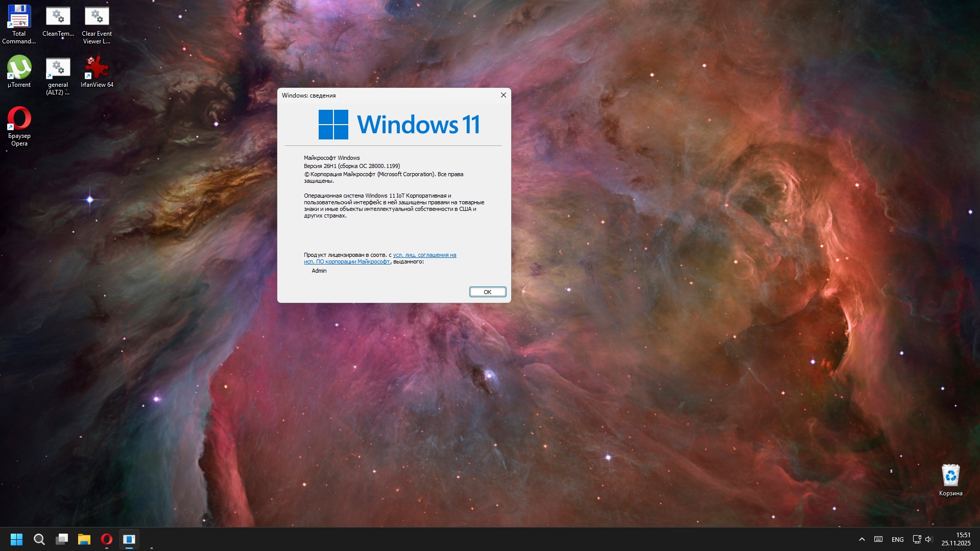Click the licensee name 'Admin'
The height and width of the screenshot is (551, 980).
coord(319,271)
